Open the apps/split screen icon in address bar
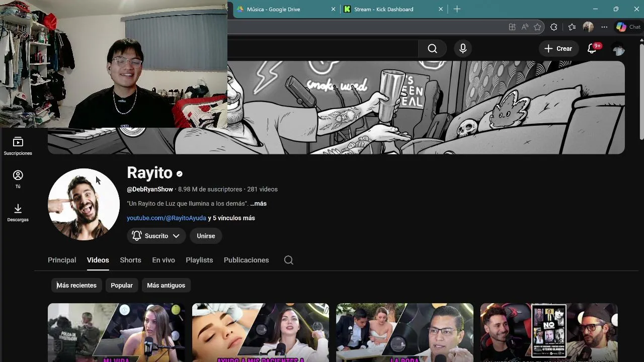Image resolution: width=644 pixels, height=362 pixels. click(x=512, y=27)
